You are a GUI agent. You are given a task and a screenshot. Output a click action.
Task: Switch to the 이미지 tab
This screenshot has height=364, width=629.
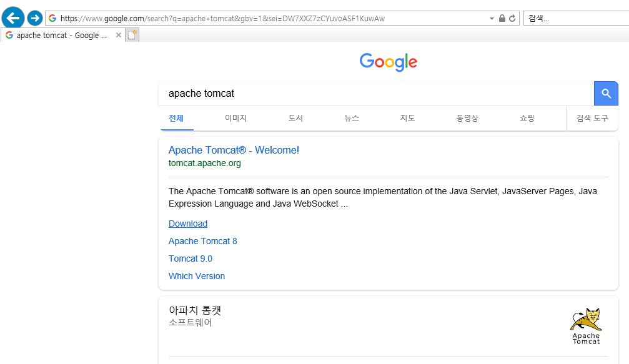click(x=236, y=118)
